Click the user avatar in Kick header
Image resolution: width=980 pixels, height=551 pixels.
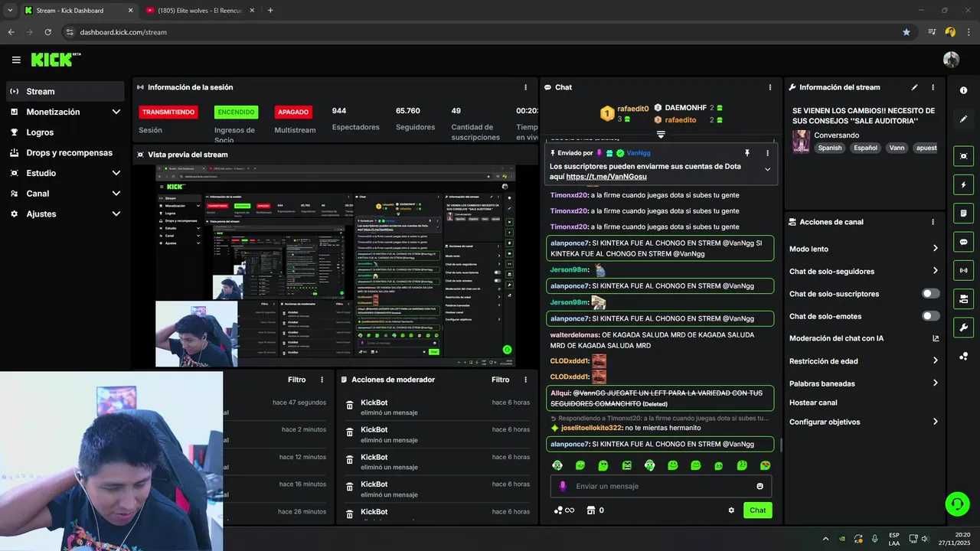[951, 60]
